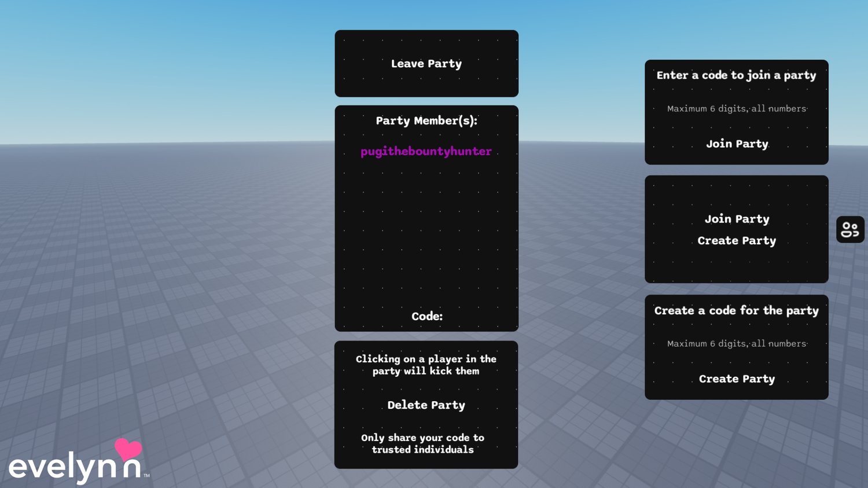This screenshot has width=868, height=488.
Task: Click the 'Create a code for the party' title
Action: [736, 311]
